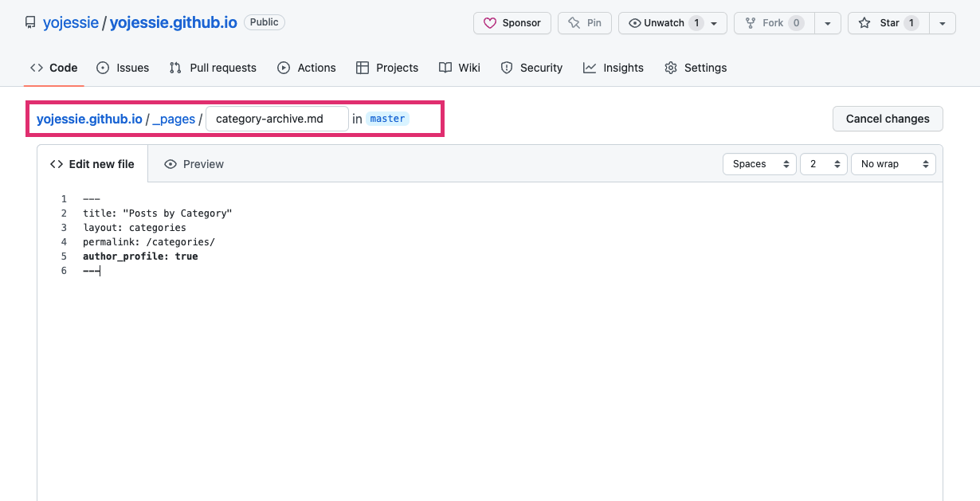Click the Code brackets icon in nav

[37, 68]
